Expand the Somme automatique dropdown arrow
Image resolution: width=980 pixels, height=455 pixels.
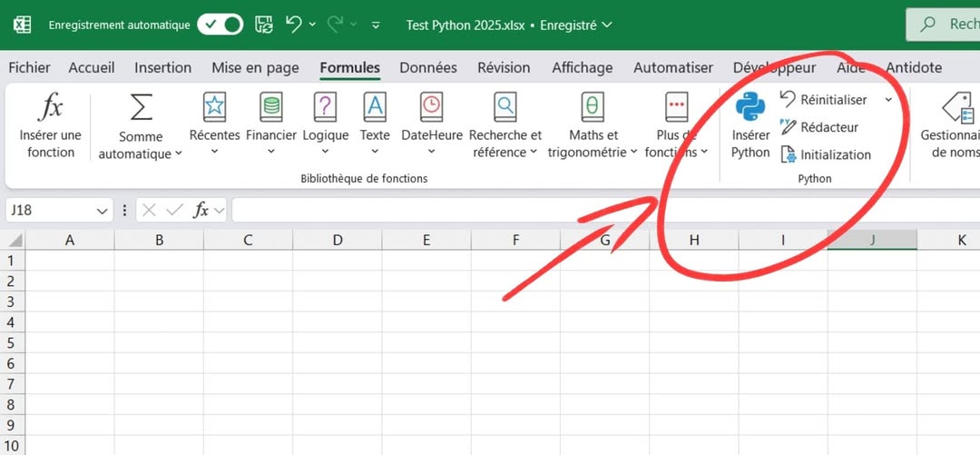178,153
